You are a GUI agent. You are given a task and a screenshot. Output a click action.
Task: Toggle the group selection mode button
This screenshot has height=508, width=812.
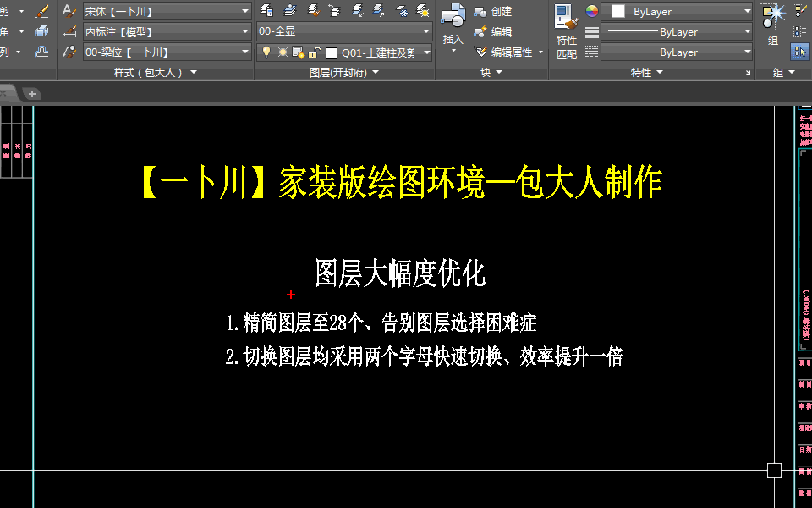(799, 52)
